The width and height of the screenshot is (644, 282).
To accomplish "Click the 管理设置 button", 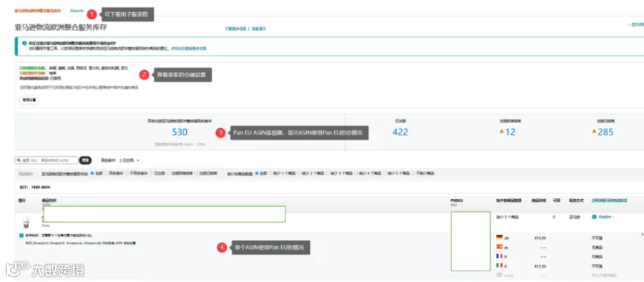I will (x=29, y=100).
